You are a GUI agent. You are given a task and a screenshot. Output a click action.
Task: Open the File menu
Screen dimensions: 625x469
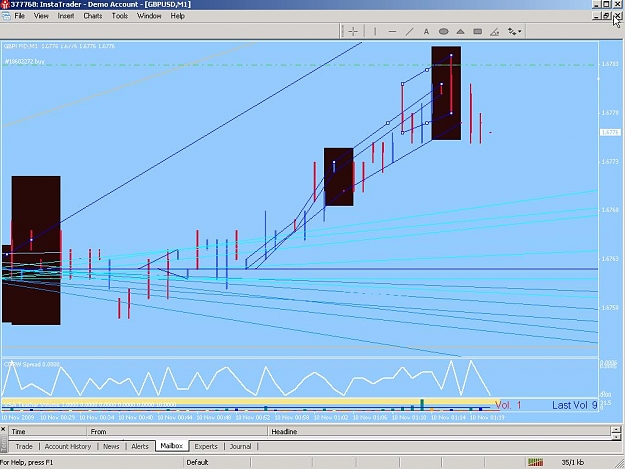20,16
